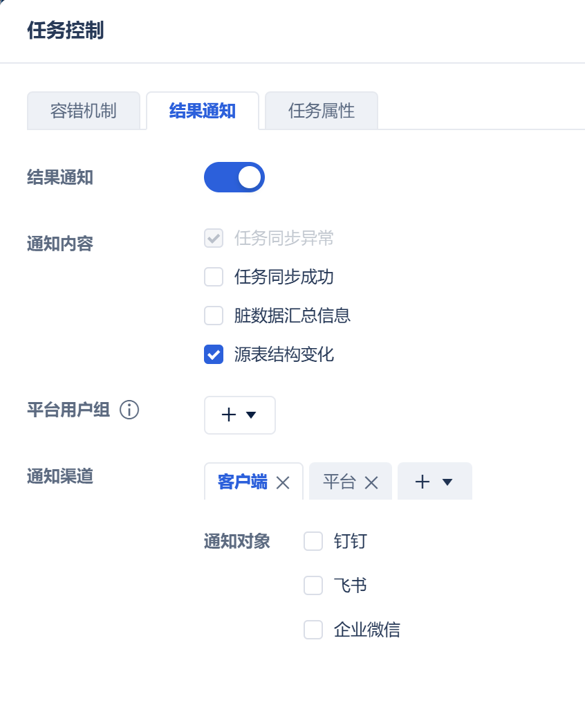Tick the 钉钉 notification target checkbox
Viewport: 585px width, 728px height.
[313, 541]
